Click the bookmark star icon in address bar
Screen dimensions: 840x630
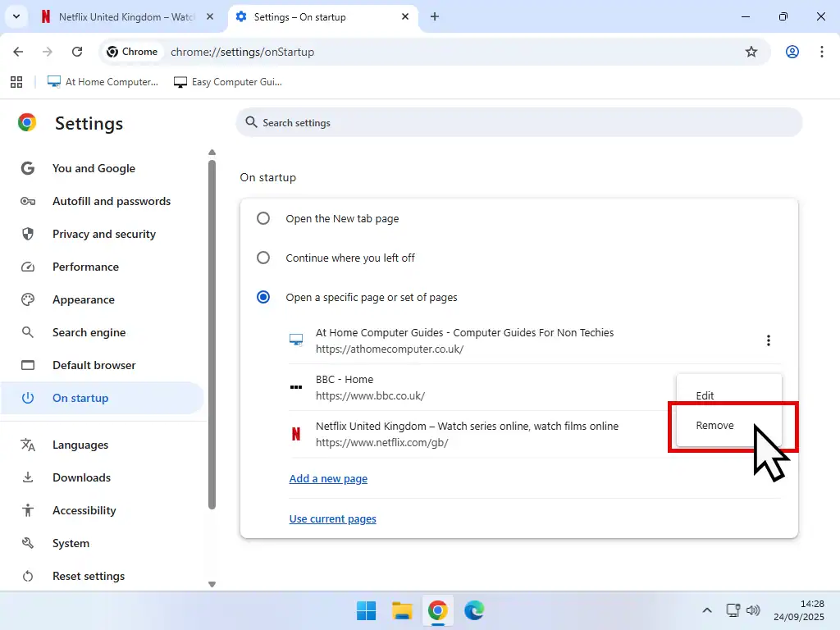[x=751, y=52]
